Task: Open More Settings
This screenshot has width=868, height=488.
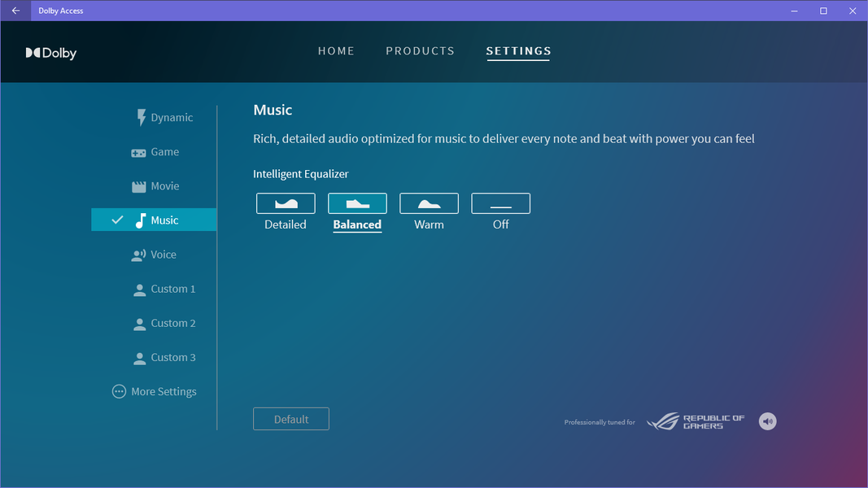Action: coord(154,391)
